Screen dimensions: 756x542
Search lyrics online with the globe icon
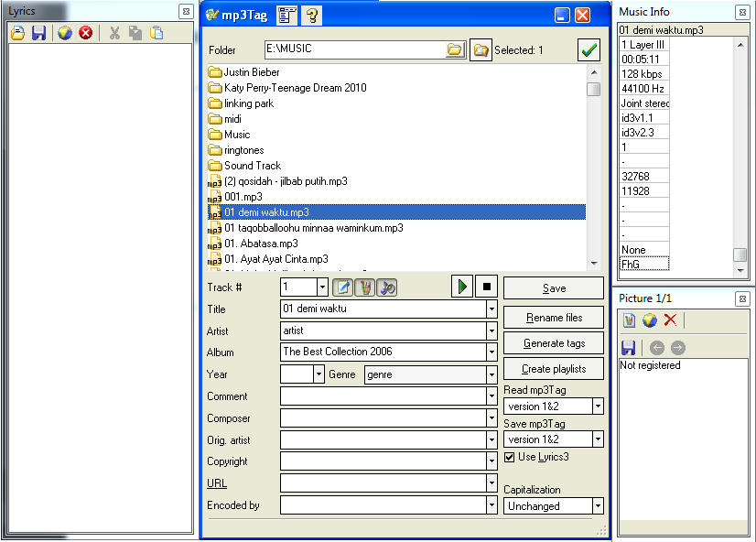click(x=65, y=33)
